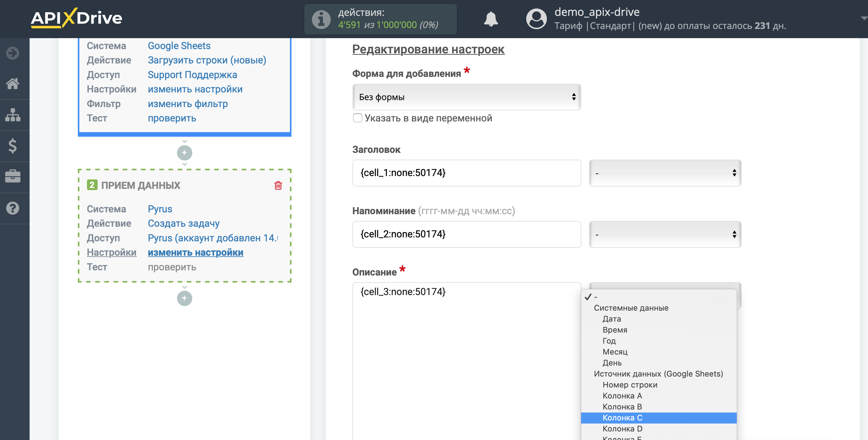
Task: Click the Заголовок input field
Action: (x=467, y=173)
